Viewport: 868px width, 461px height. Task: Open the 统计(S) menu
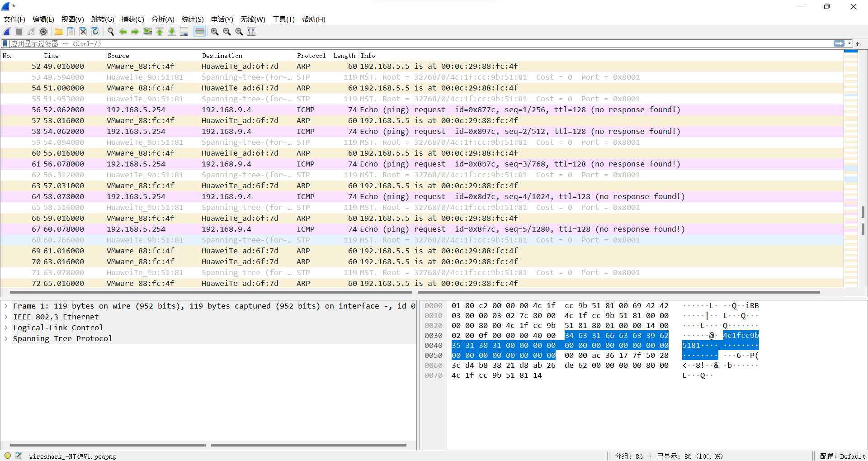coord(192,19)
